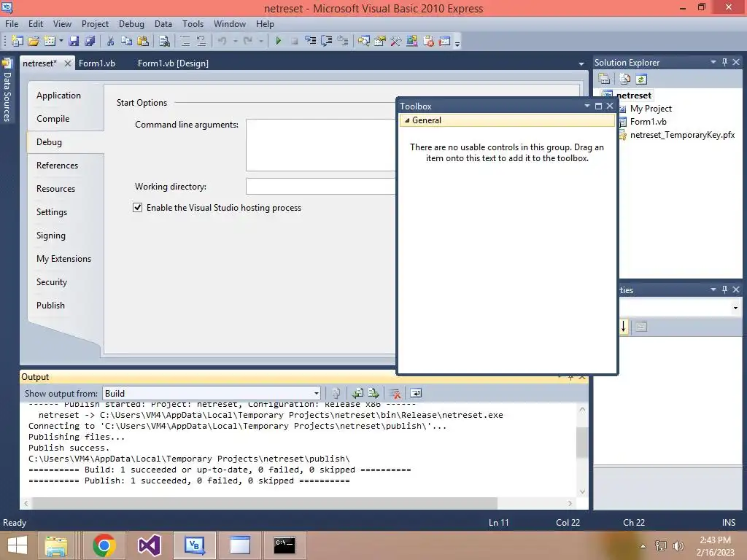The height and width of the screenshot is (560, 747).
Task: Click the Properties Window toolbar icon
Action: point(379,41)
